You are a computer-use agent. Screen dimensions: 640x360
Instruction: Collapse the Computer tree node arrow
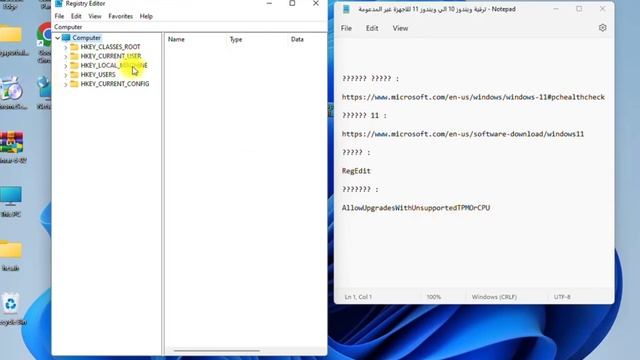tap(58, 38)
